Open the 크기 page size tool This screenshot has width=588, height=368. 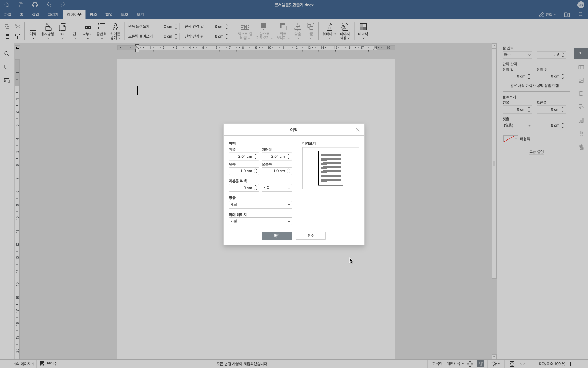point(62,31)
